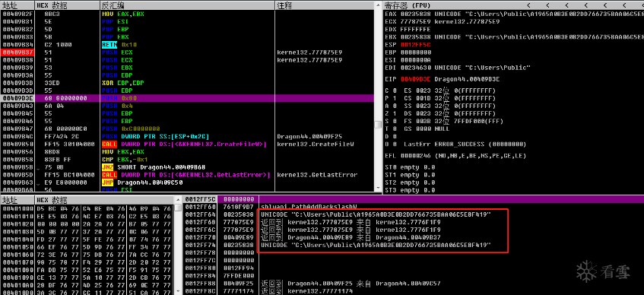Click the Dragon44.00409F25 comment in disassembly

click(309, 136)
